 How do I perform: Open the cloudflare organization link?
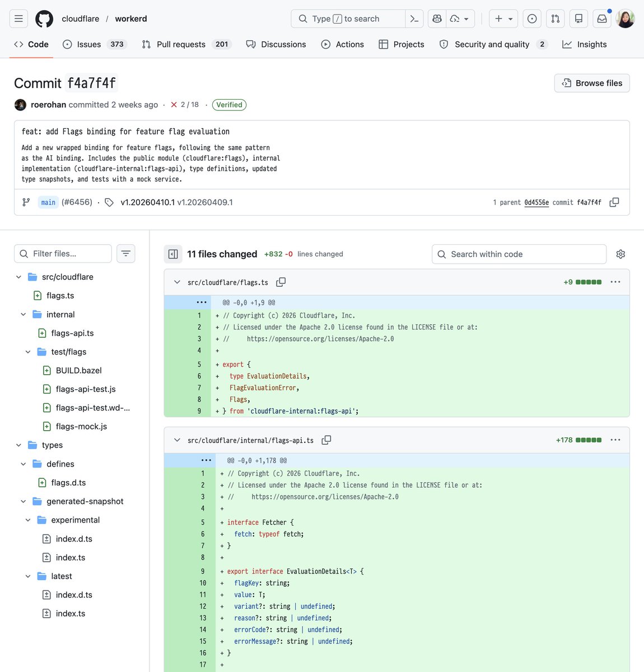pos(81,18)
